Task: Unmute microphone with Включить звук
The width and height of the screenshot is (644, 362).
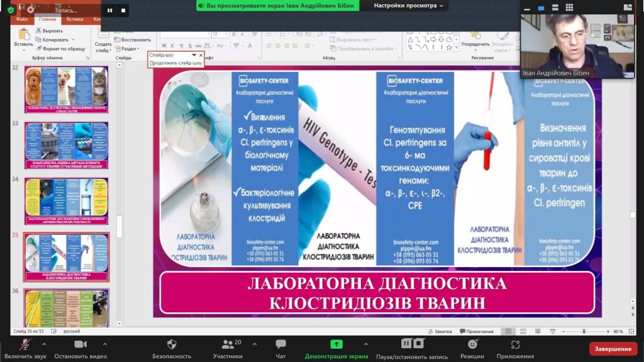Action: [25, 349]
